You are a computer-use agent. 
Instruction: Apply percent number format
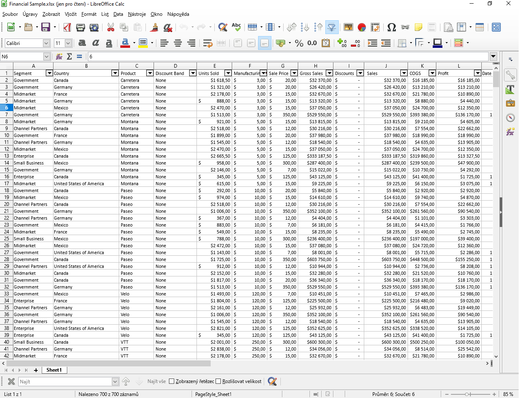tap(299, 43)
